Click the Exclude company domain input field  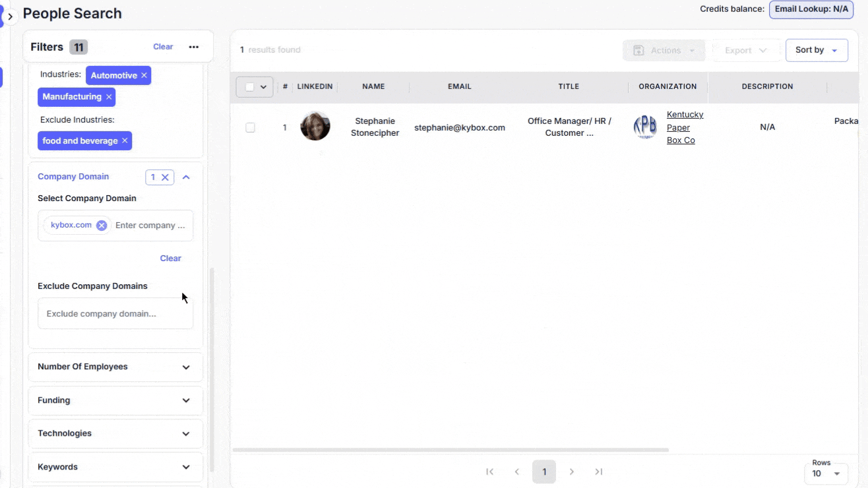click(x=115, y=314)
